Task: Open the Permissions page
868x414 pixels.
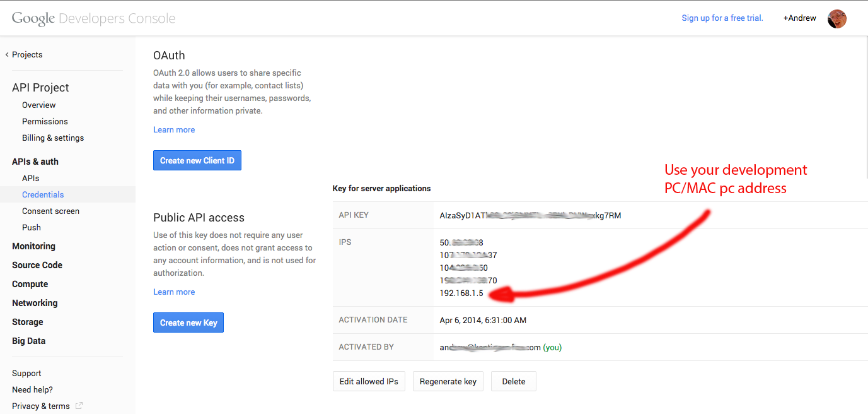Action: 45,121
